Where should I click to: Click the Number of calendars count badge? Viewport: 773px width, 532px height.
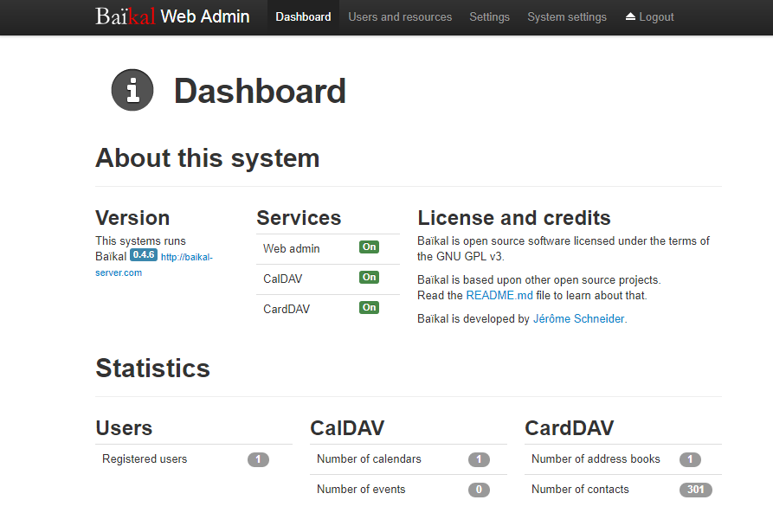point(479,459)
